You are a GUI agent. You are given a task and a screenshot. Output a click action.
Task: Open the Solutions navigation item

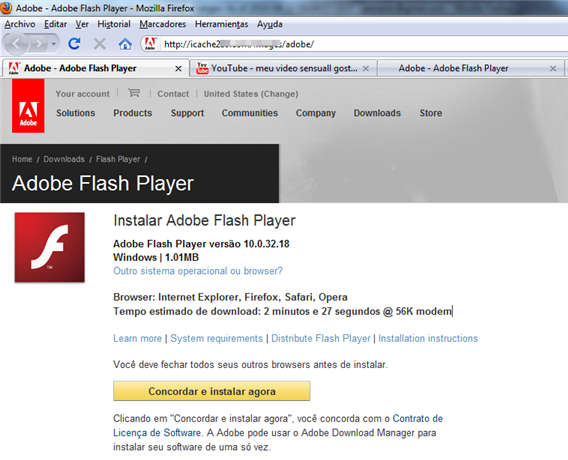click(75, 113)
